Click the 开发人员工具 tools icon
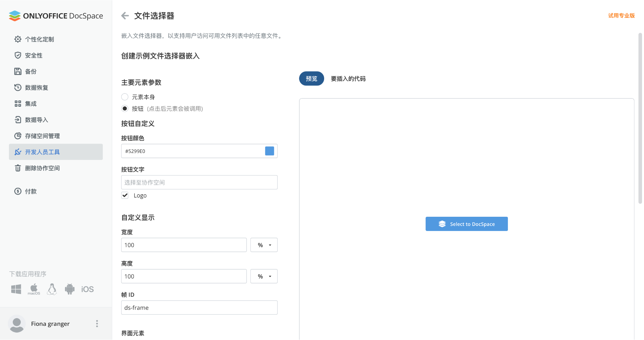The image size is (644, 340). point(18,152)
